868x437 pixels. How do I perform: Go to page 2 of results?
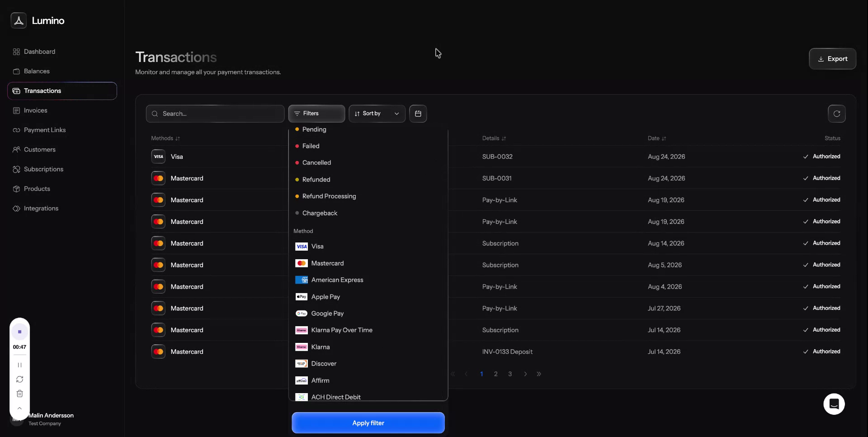[x=495, y=374]
